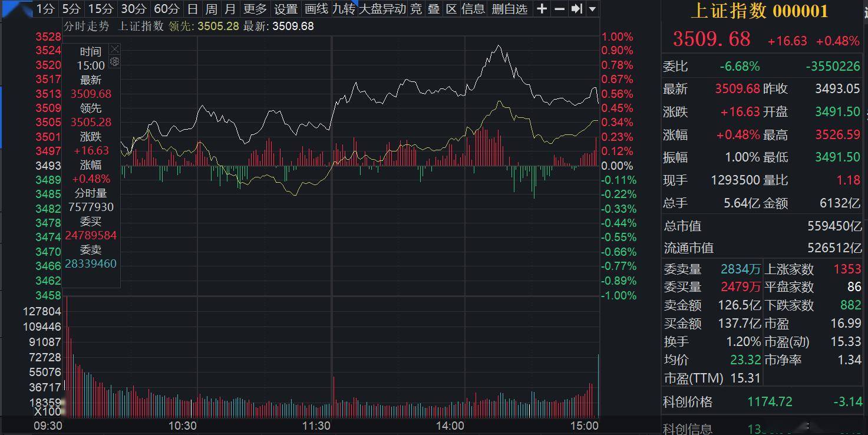Click the 10:30 time axis label

[182, 426]
